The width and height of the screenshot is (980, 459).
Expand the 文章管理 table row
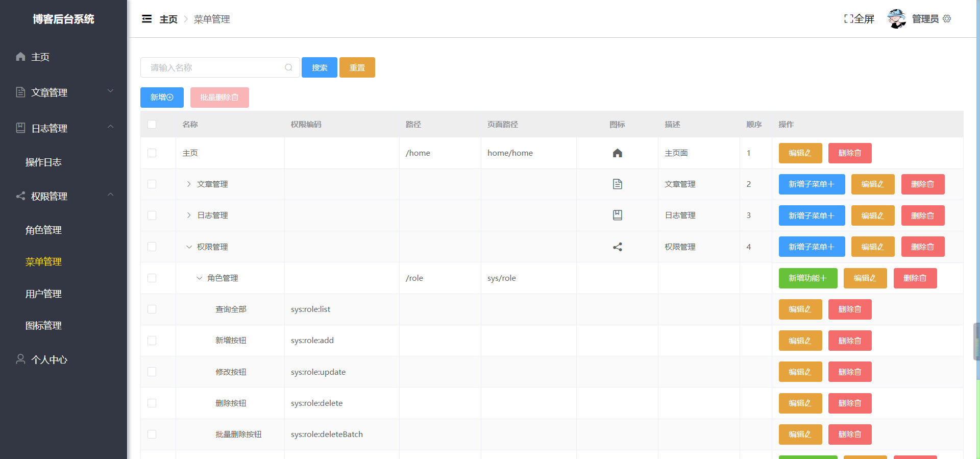point(189,184)
